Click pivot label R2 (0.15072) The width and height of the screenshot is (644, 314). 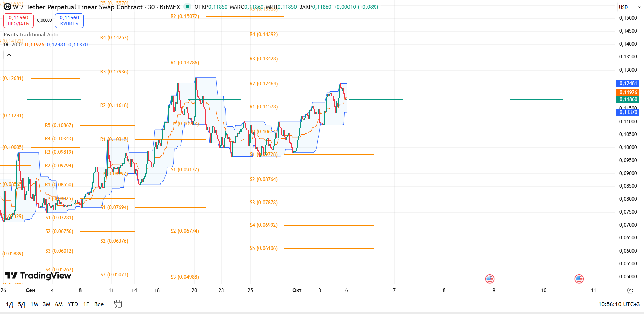(185, 16)
